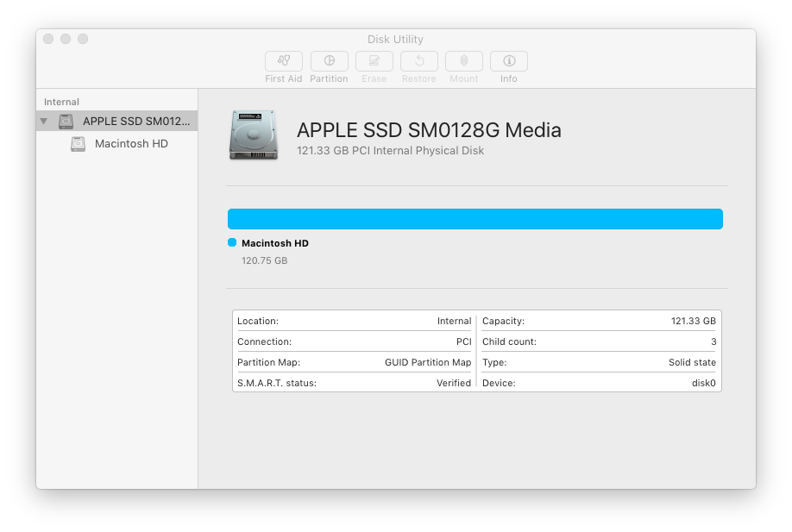The height and width of the screenshot is (532, 792).
Task: Click the Device: label
Action: [x=499, y=383]
